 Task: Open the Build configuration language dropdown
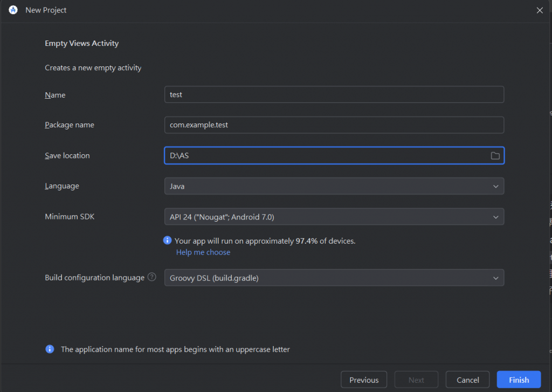click(x=334, y=278)
